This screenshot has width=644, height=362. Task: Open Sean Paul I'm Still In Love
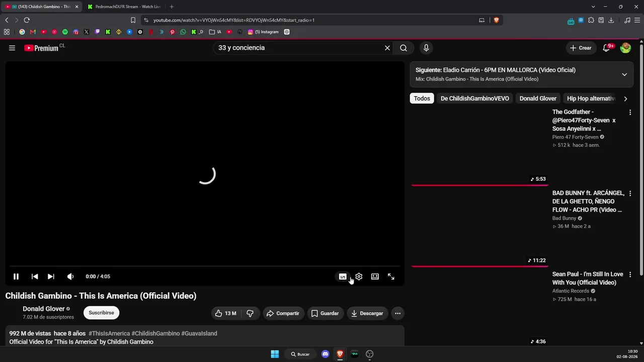point(588,279)
